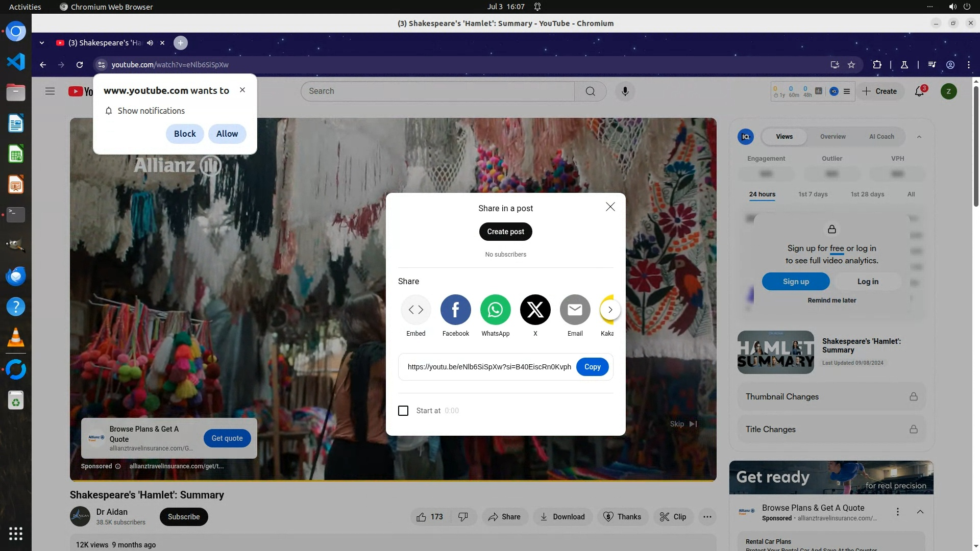Share video to Facebook

(x=455, y=310)
